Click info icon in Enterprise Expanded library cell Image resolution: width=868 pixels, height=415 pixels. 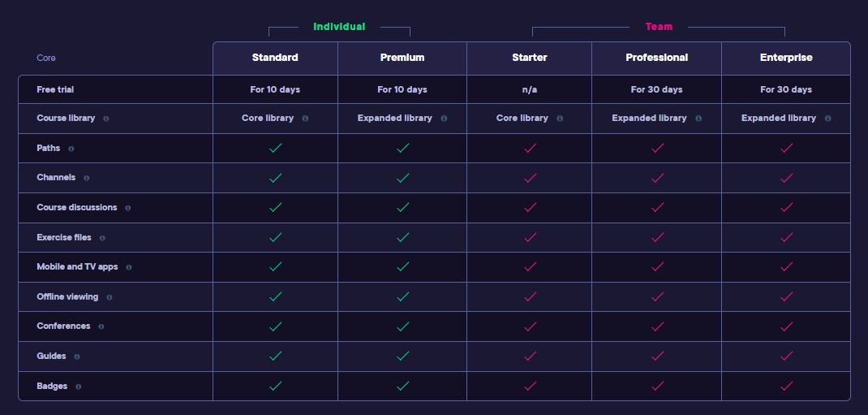827,118
